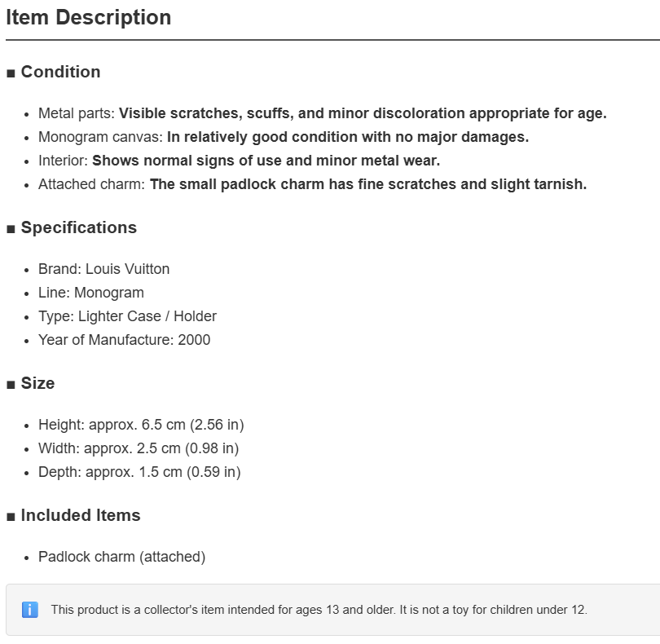660x644 pixels.
Task: Click the Item Description heading
Action: (88, 18)
